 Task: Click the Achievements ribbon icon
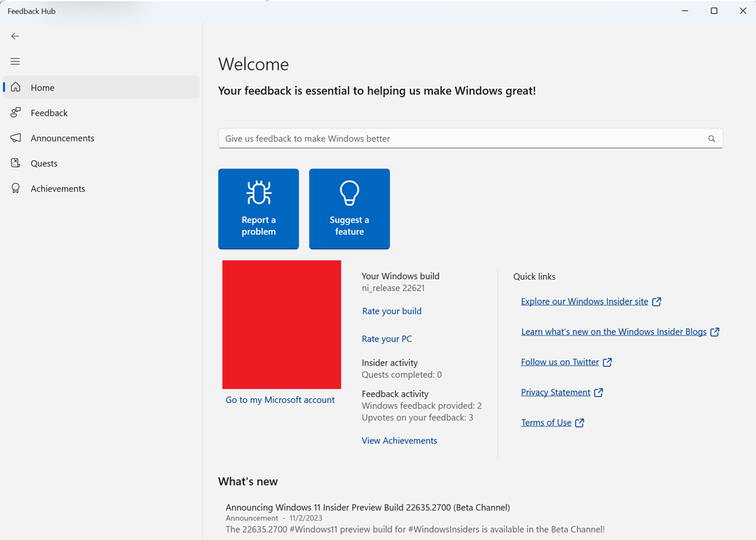tap(16, 189)
